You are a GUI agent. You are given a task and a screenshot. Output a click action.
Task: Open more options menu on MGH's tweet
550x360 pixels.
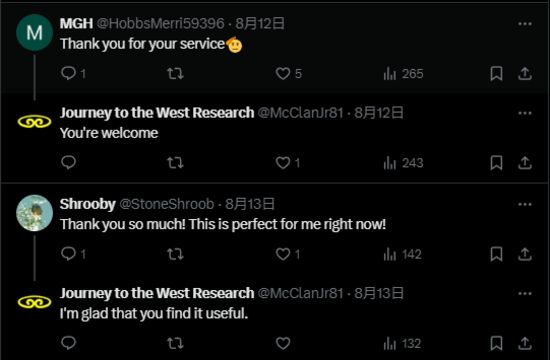point(525,24)
